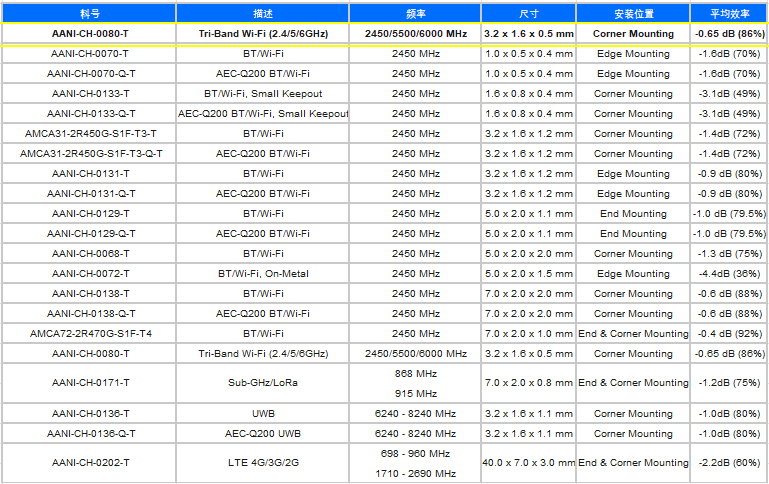Open part AANI-CH-0136-Q-T
Image resolution: width=769 pixels, height=484 pixels.
click(x=90, y=434)
